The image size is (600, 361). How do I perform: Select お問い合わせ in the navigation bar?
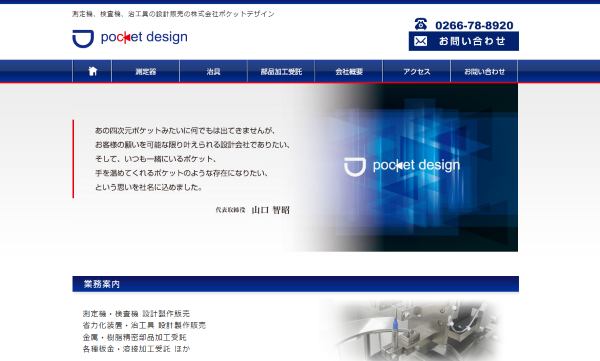coord(484,72)
